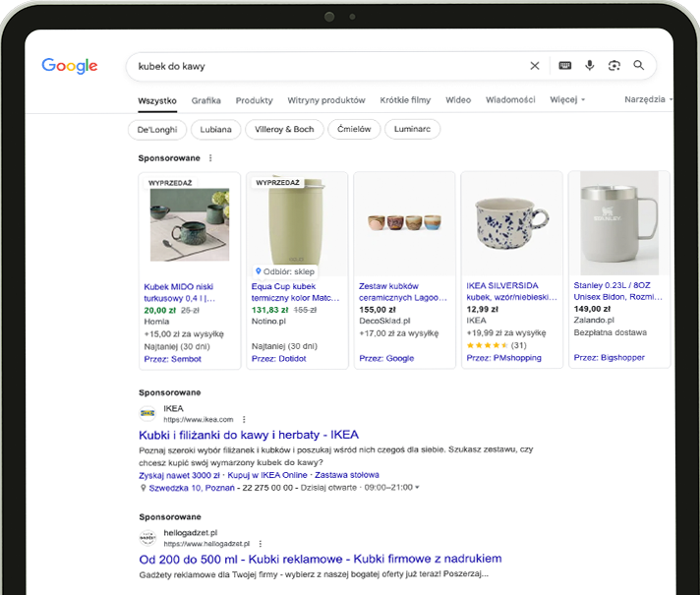Select the De'Longhi filter chip
This screenshot has height=595, width=700.
coord(157,130)
